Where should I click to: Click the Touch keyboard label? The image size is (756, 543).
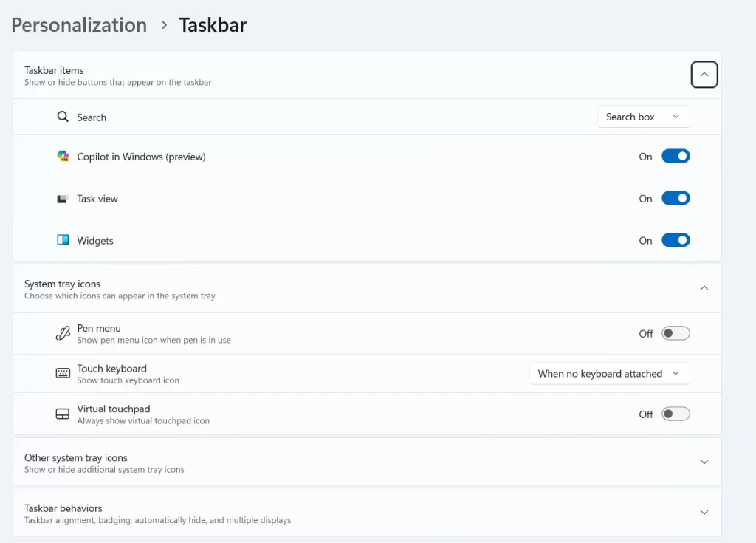(x=112, y=369)
